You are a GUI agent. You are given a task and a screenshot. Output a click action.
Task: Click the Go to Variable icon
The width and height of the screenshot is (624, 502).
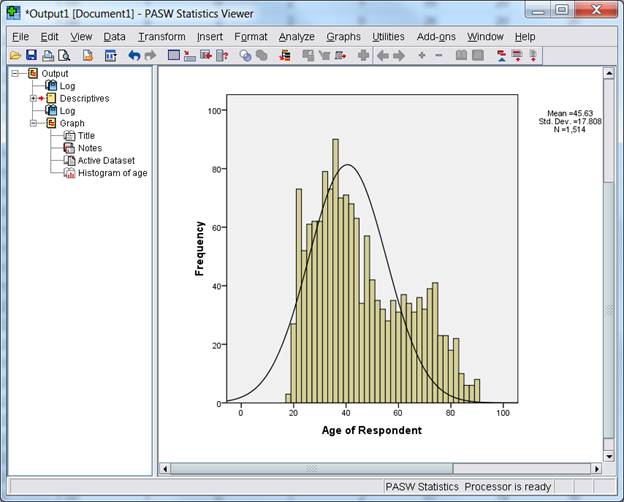click(206, 55)
